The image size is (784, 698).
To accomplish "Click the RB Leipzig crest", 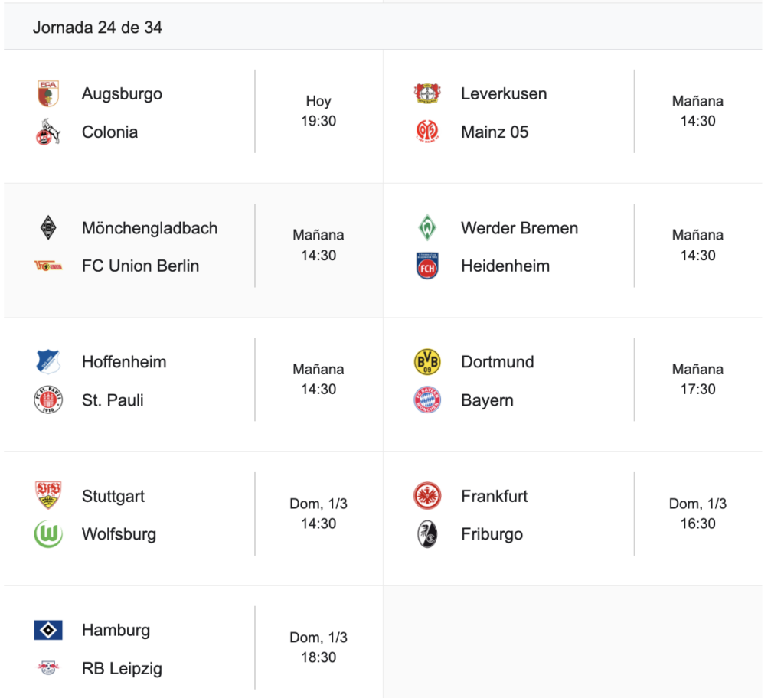I will click(48, 668).
